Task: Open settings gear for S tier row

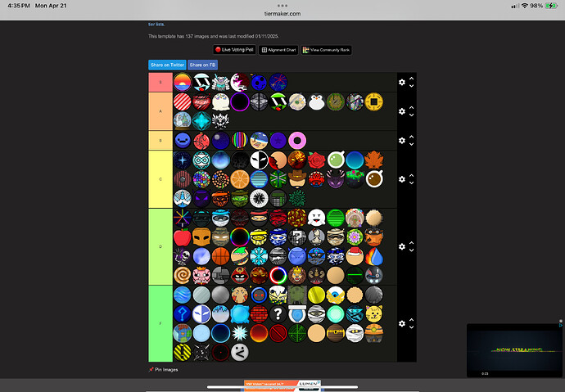Action: [402, 83]
